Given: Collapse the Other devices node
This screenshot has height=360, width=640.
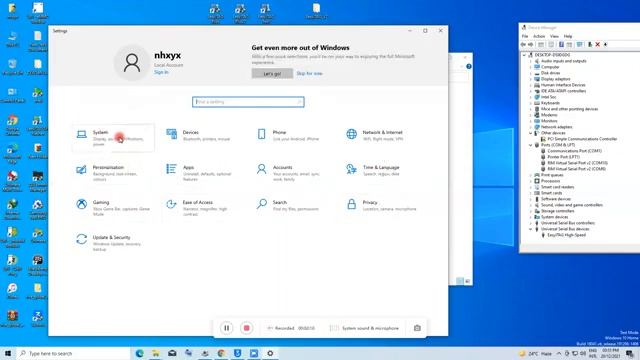Looking at the screenshot, I should [x=531, y=133].
